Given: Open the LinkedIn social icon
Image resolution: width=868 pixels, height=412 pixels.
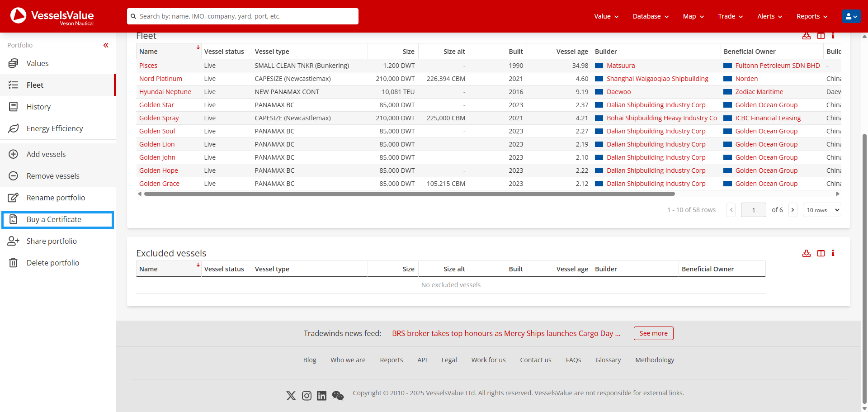Looking at the screenshot, I should [x=321, y=396].
